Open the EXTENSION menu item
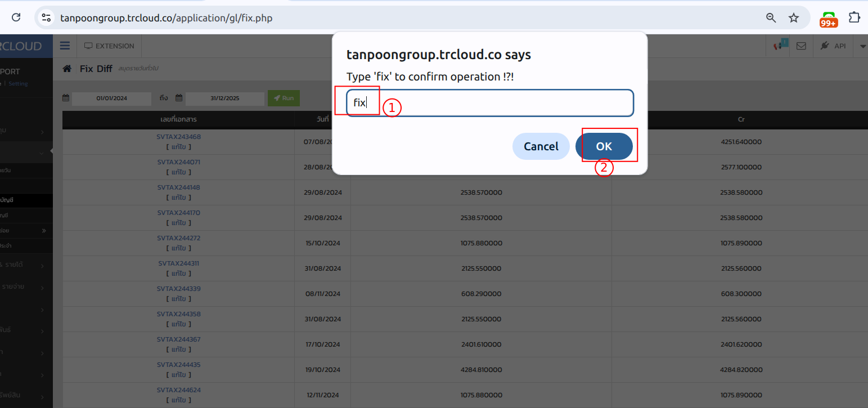Image resolution: width=868 pixels, height=408 pixels. click(109, 46)
